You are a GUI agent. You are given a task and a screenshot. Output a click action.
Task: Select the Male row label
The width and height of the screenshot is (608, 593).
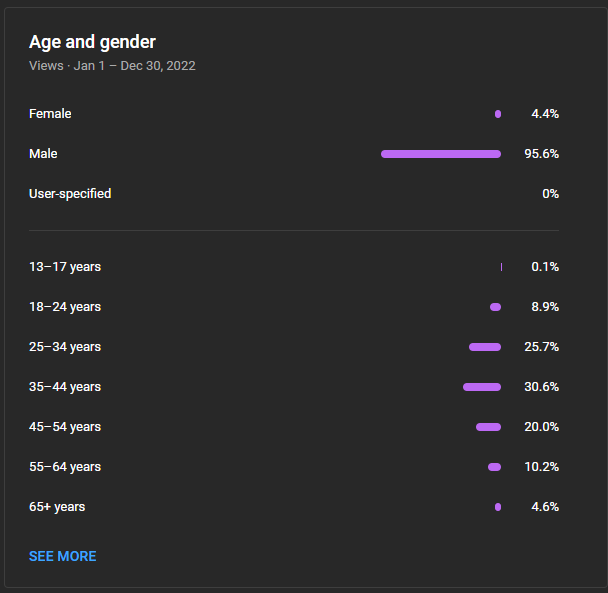point(43,154)
